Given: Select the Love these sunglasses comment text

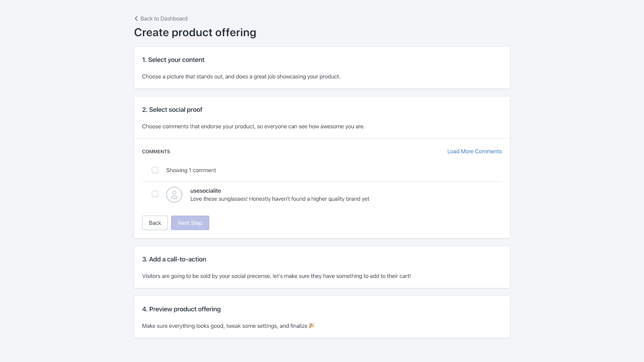Looking at the screenshot, I should pos(280,199).
